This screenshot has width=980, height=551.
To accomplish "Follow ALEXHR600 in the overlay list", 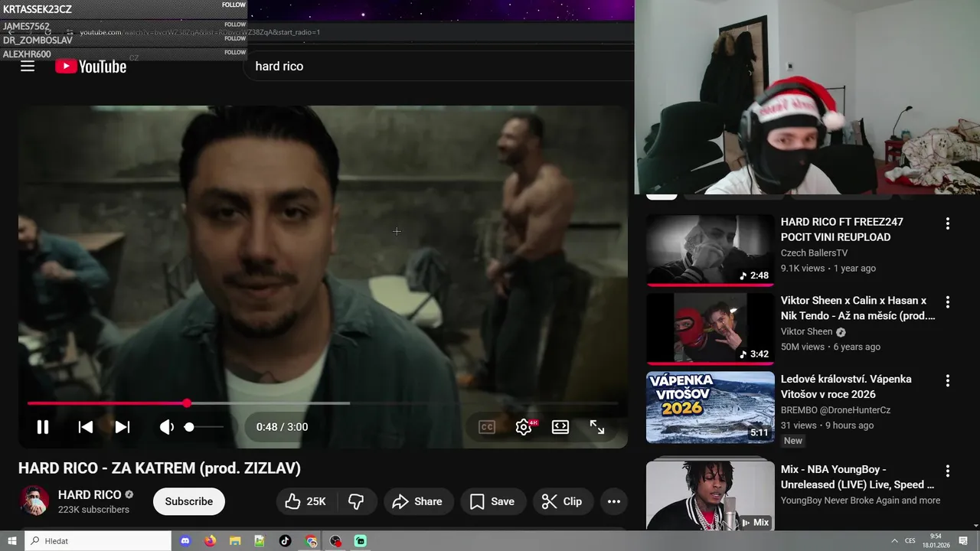I will coord(234,52).
